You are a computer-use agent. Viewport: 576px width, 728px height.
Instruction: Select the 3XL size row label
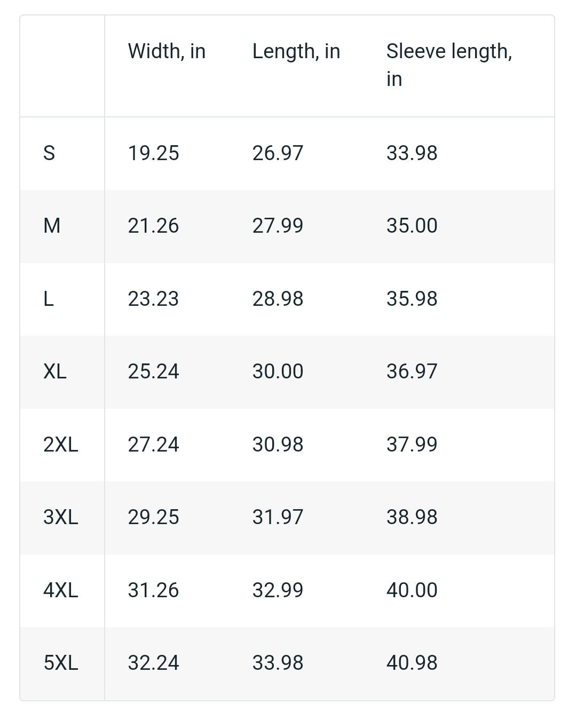click(61, 517)
